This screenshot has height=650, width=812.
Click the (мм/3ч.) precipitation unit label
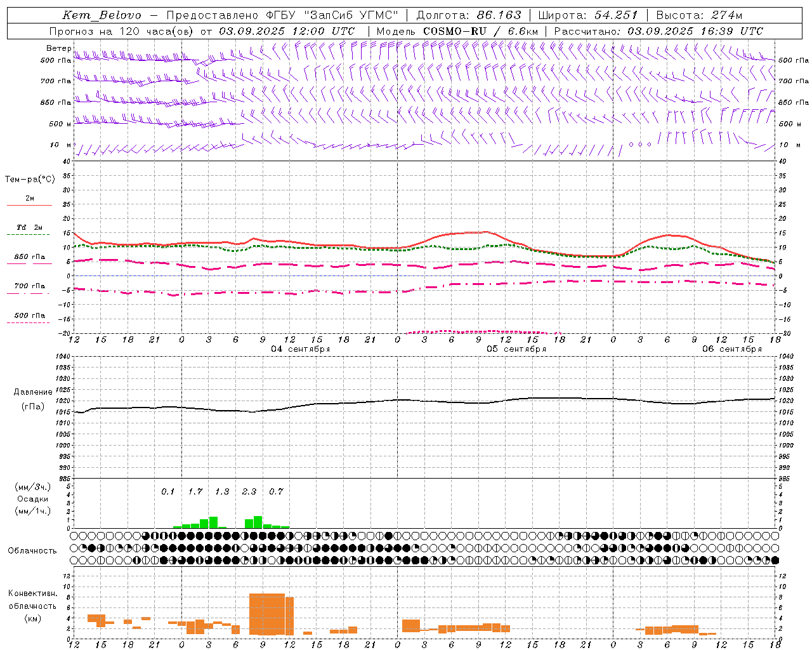click(x=32, y=487)
